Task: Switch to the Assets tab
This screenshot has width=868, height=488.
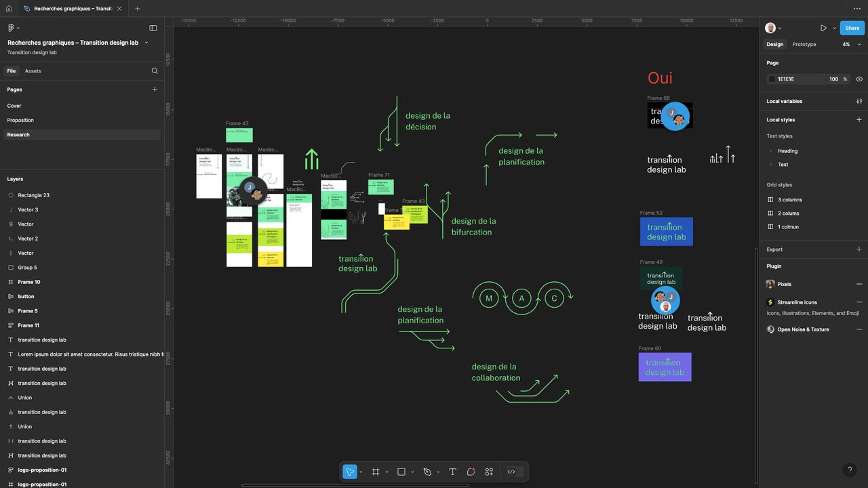Action: [33, 70]
